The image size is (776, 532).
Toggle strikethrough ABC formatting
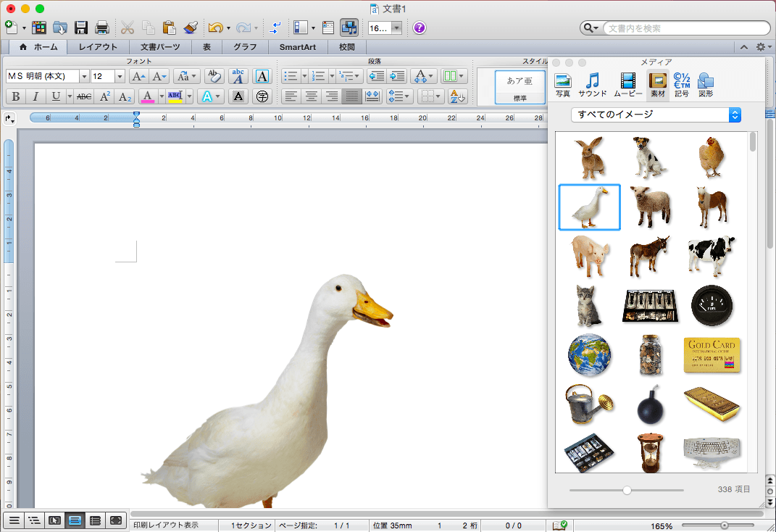pos(84,96)
